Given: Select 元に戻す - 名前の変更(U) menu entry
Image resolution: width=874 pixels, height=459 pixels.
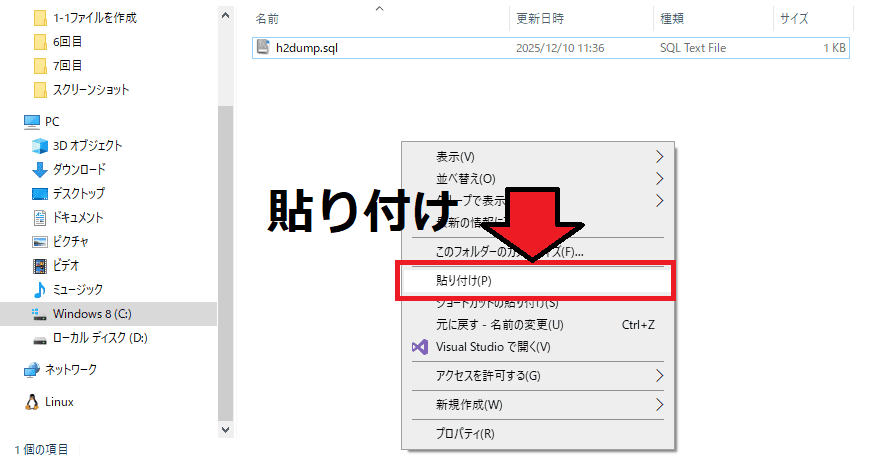Looking at the screenshot, I should 500,325.
